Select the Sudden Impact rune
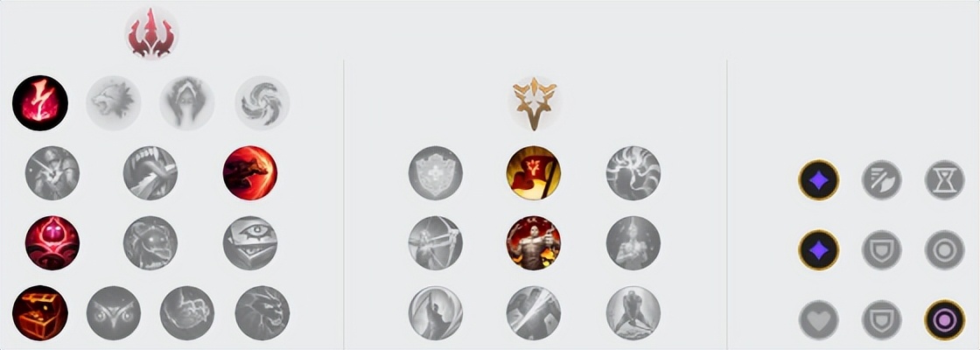Viewport: 980px width, 350px height. pos(250,173)
